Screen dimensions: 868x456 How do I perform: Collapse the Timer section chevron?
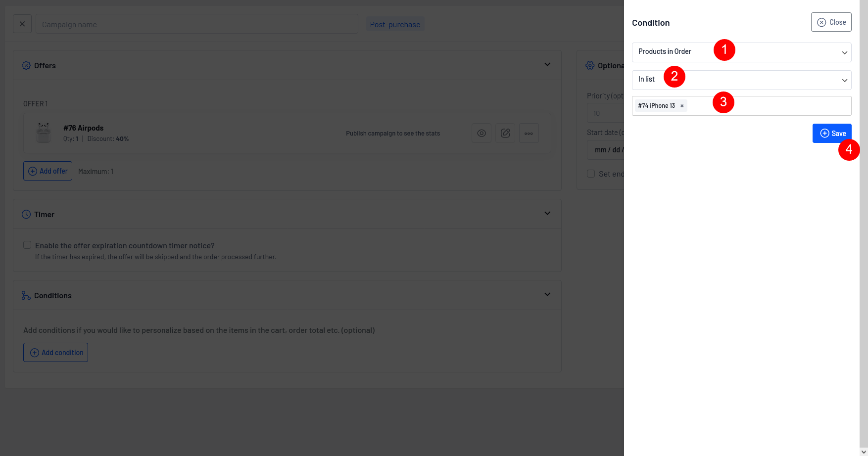(x=547, y=213)
